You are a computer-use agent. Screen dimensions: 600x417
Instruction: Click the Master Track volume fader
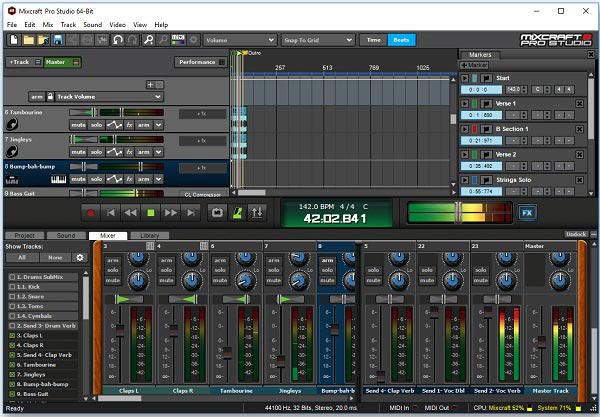click(541, 340)
